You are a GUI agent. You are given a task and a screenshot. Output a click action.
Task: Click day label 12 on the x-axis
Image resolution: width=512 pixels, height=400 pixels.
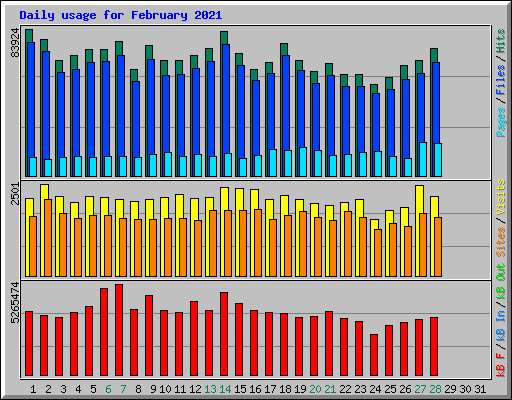(x=195, y=389)
